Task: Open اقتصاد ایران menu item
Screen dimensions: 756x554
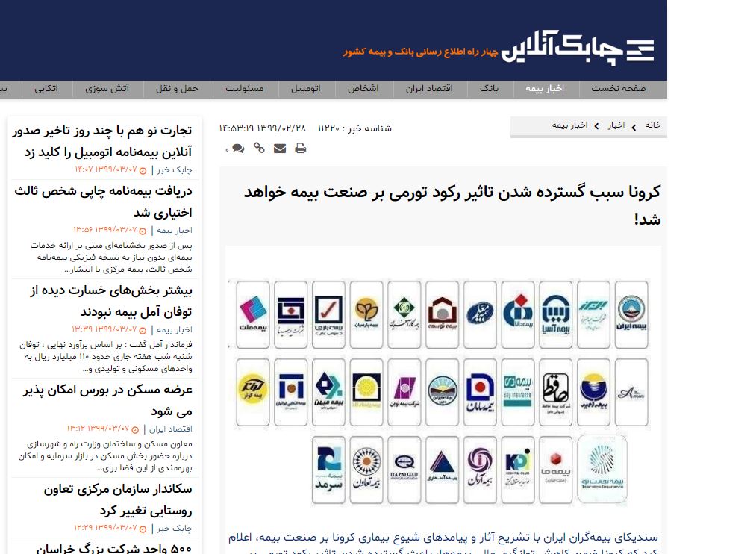Action: pyautogui.click(x=429, y=89)
